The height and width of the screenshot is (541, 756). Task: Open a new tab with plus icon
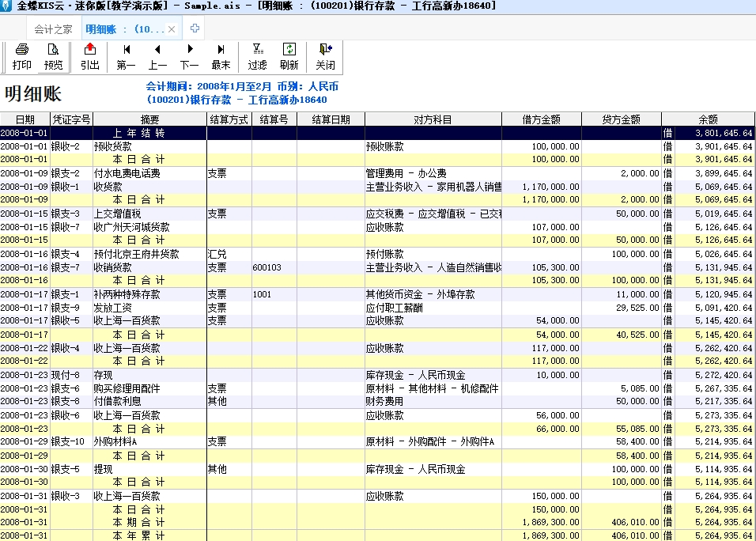pos(195,28)
